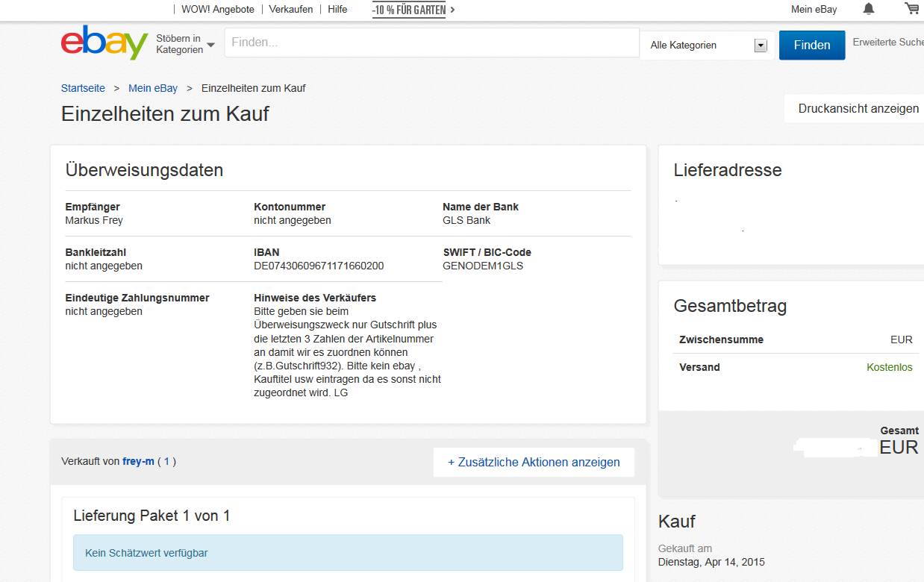
Task: Open WOW! Angebote in top menu
Action: click(217, 10)
